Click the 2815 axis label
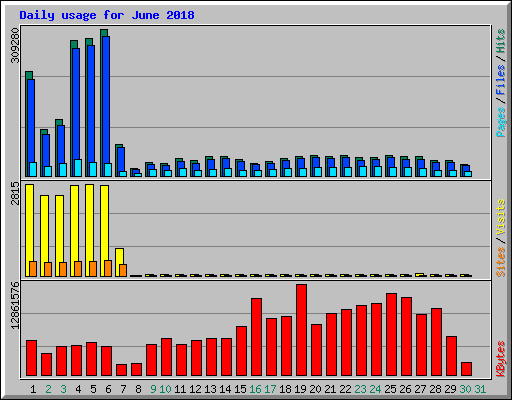This screenshot has height=400, width=512. (15, 193)
